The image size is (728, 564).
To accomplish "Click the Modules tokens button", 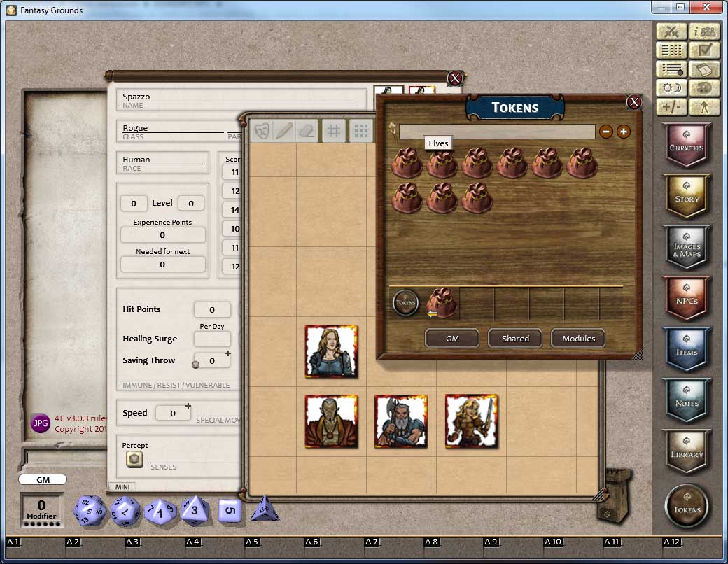I will pos(578,338).
